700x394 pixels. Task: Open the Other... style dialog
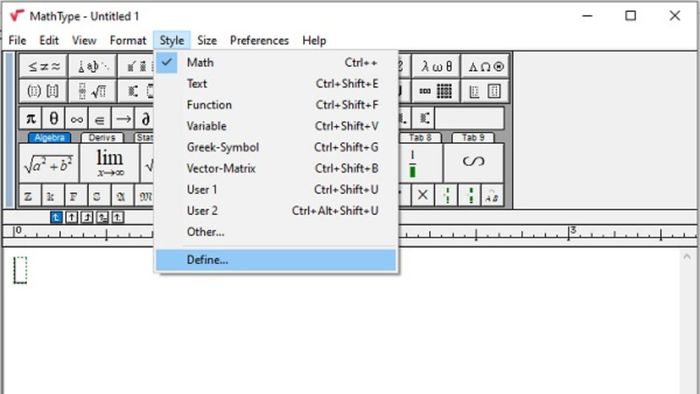click(x=276, y=232)
